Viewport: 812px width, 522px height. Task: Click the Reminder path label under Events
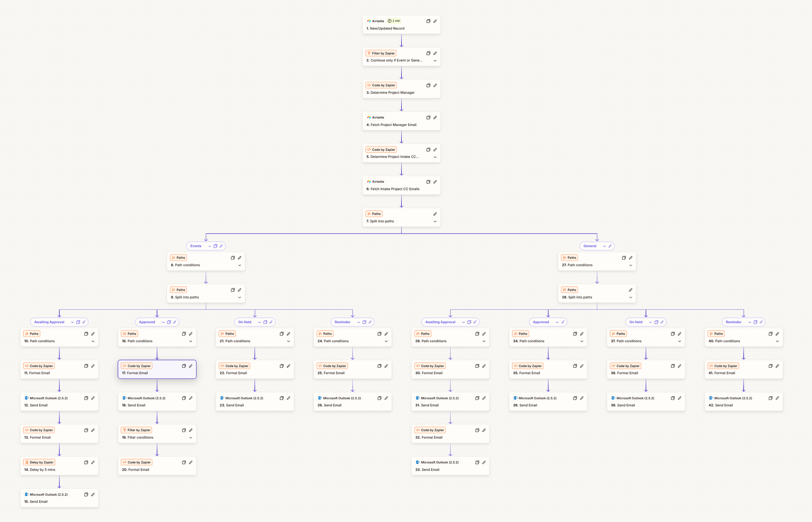(342, 322)
